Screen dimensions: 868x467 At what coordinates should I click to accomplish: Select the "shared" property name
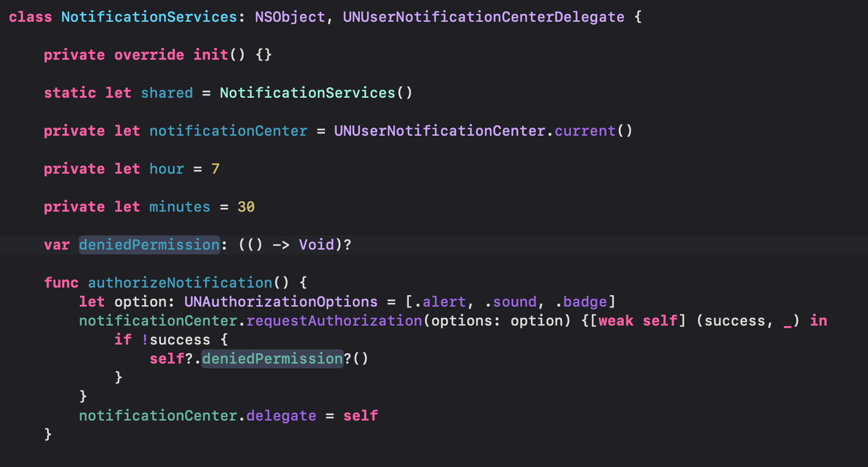pos(167,93)
